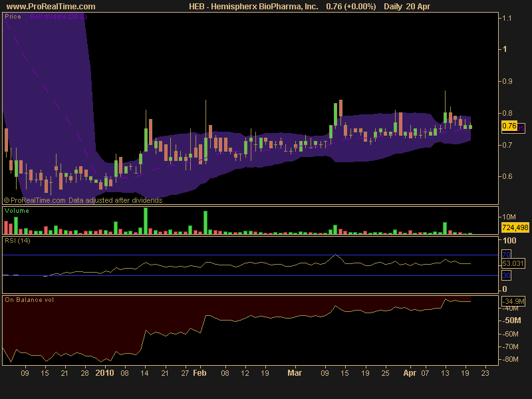532x399 pixels.
Task: Click the 0.6 price axis label
Action: pos(507,176)
